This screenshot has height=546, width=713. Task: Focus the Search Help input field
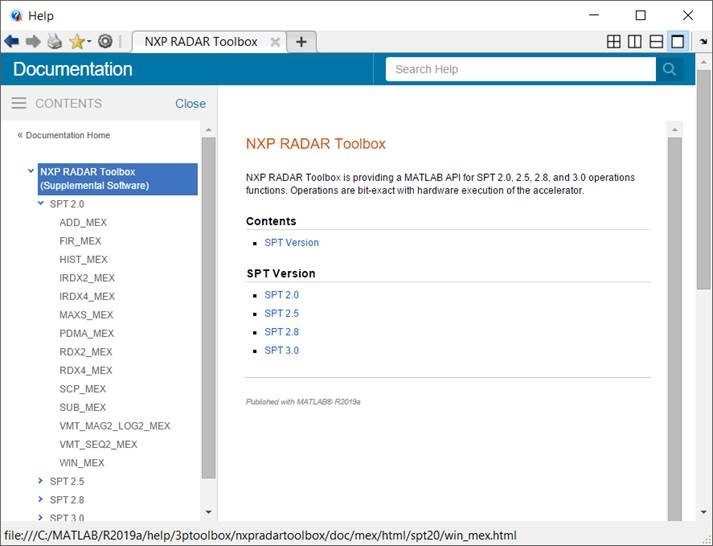coord(521,69)
